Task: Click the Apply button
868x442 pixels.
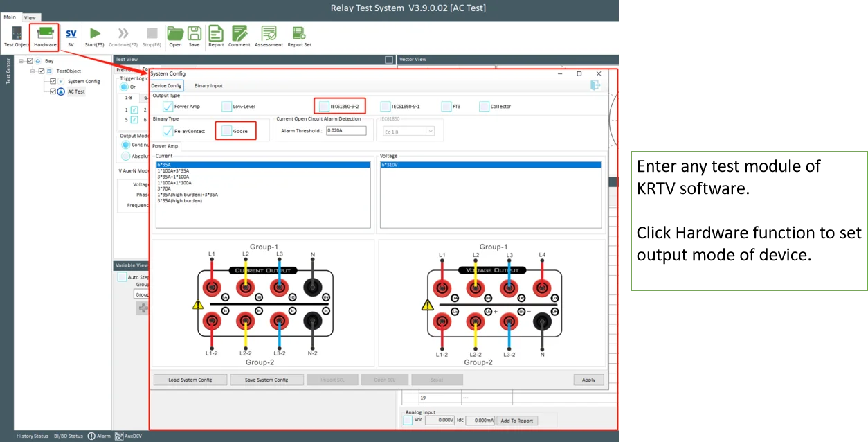Action: 588,380
